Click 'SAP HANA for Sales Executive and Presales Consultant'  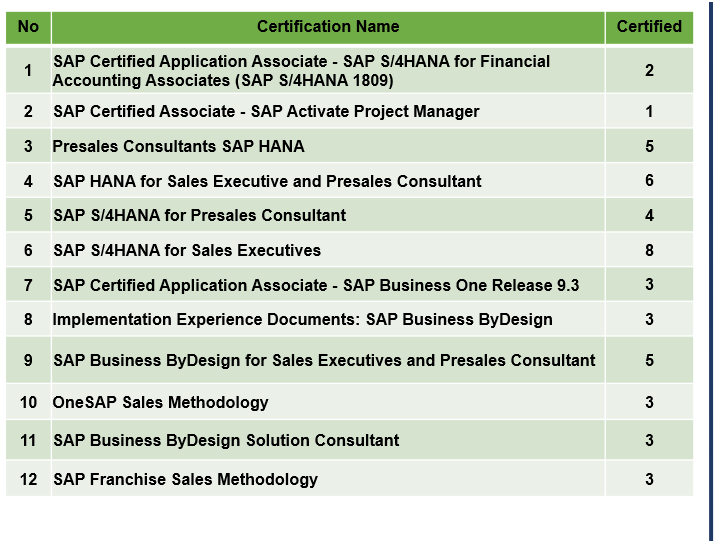(267, 182)
